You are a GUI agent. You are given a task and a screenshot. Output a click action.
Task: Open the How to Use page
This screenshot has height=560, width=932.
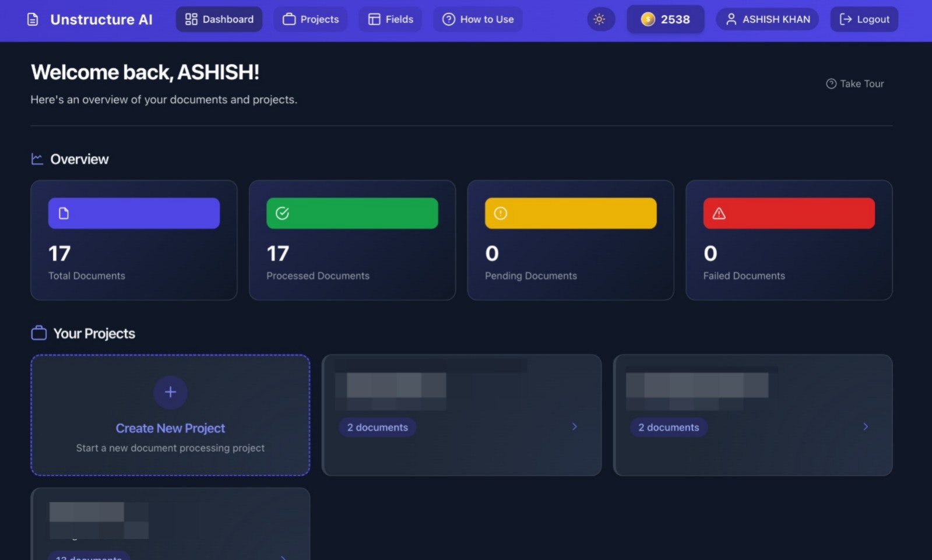pyautogui.click(x=478, y=19)
